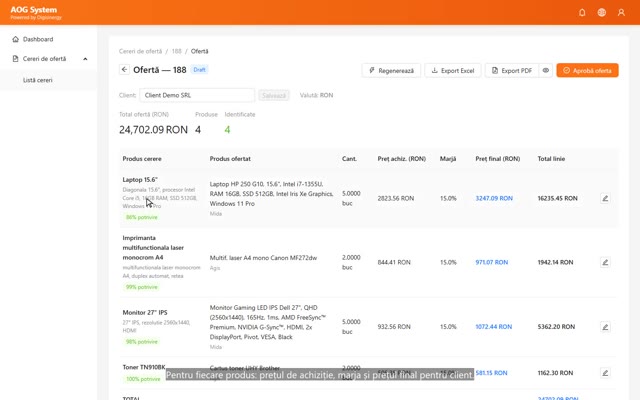Go to 188 breadcrumb link
640x400 pixels.
(x=176, y=51)
